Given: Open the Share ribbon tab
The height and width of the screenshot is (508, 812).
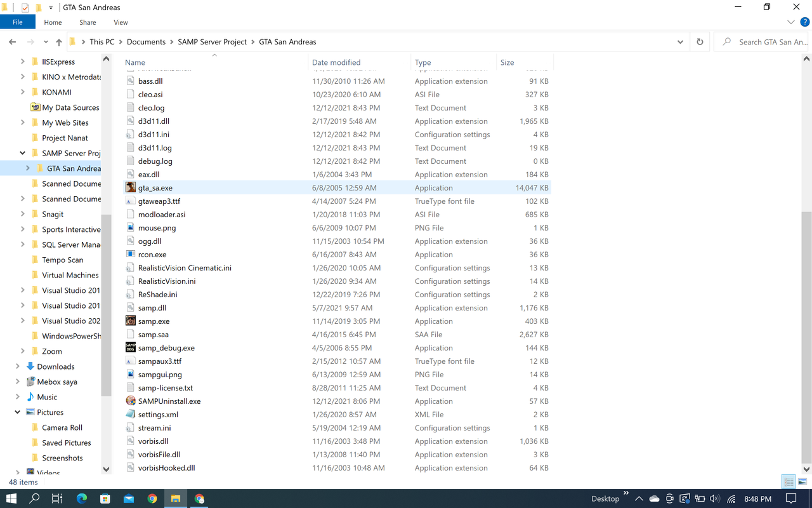Looking at the screenshot, I should 88,22.
